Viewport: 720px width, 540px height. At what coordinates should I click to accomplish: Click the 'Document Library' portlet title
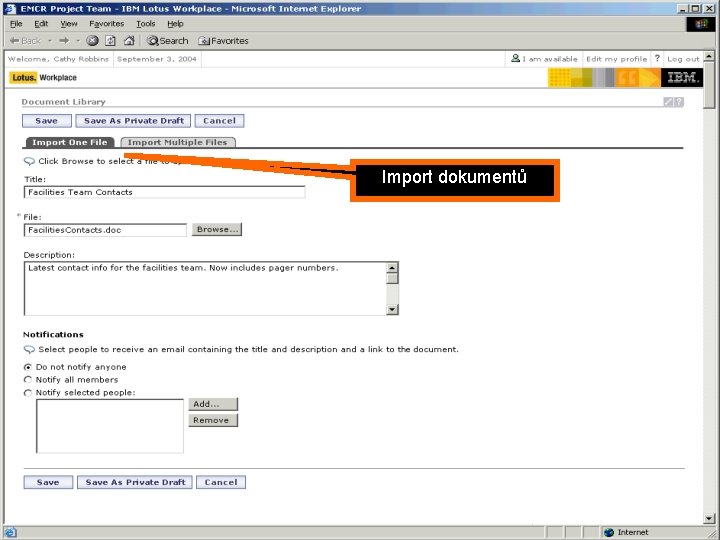click(x=63, y=102)
